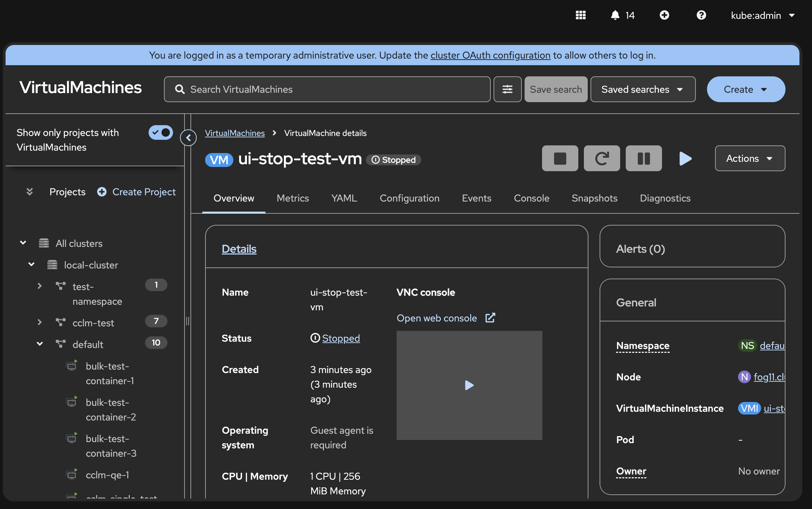Open the help question mark icon

click(701, 15)
